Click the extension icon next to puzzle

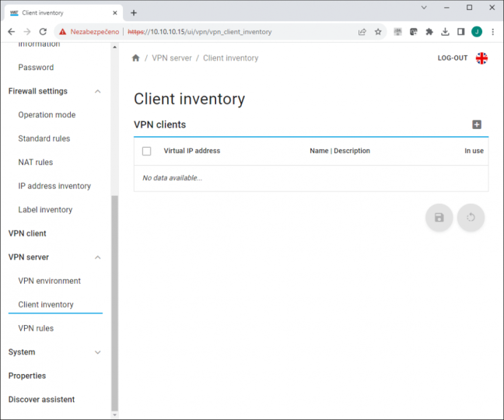coord(413,31)
